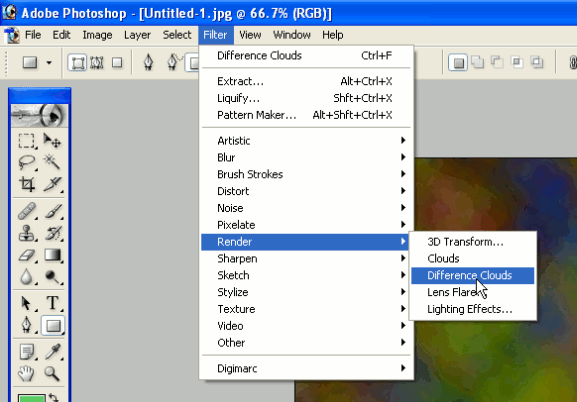Choose Pen tool in the options bar
Screen dimensions: 577x402
148,63
